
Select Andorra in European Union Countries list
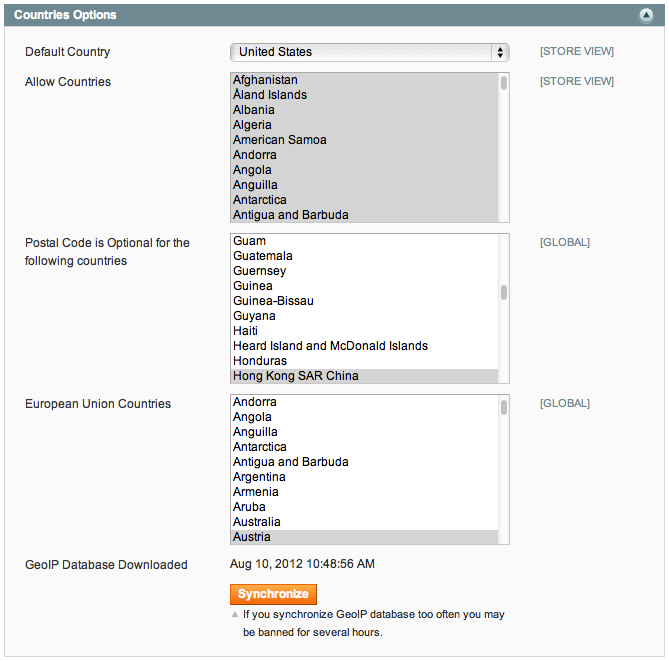point(254,402)
